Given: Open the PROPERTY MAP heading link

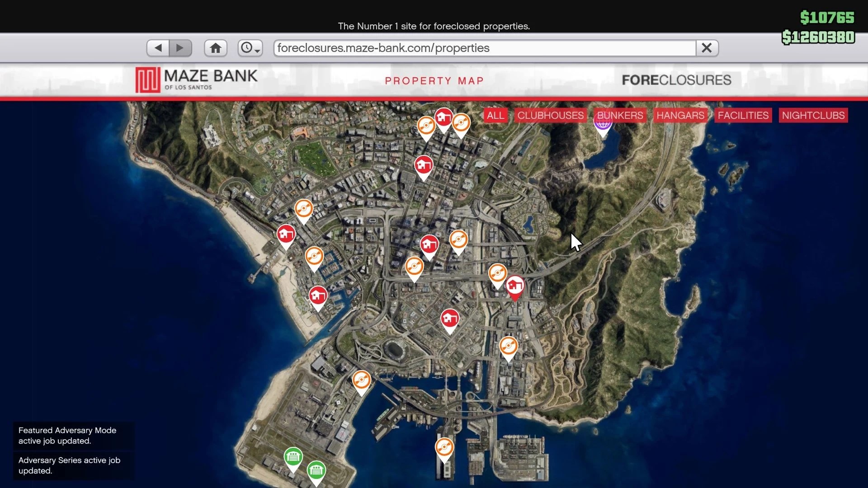Looking at the screenshot, I should [434, 81].
